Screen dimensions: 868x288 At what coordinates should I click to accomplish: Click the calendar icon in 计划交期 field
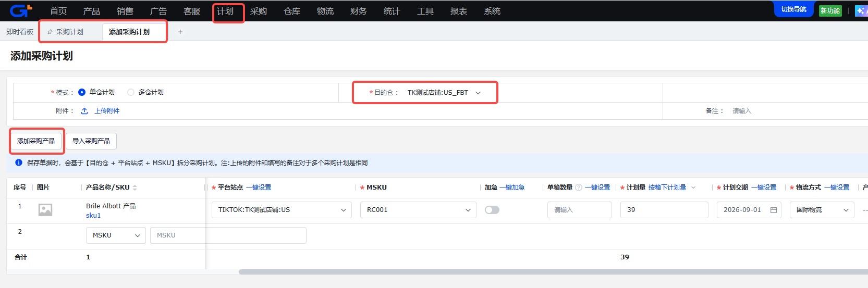pyautogui.click(x=774, y=210)
